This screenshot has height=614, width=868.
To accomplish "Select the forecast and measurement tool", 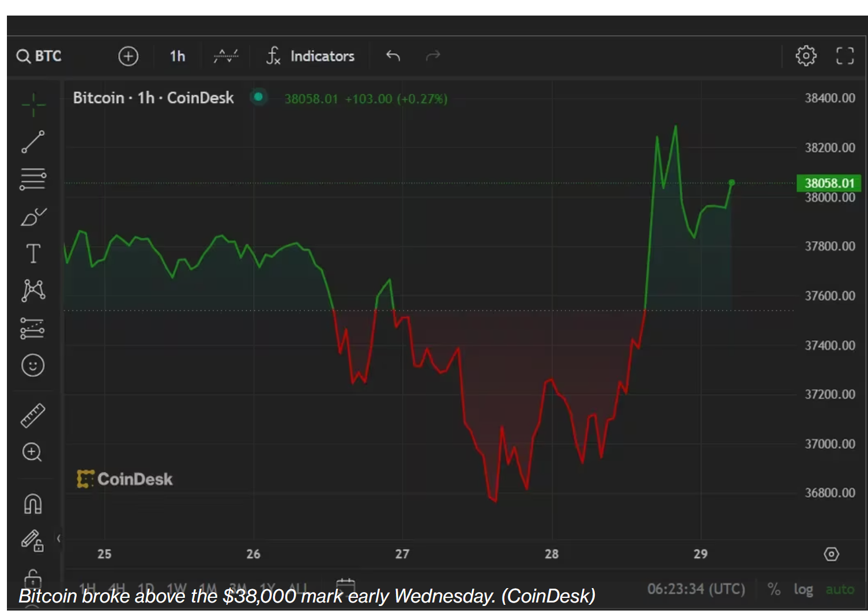I will click(33, 328).
